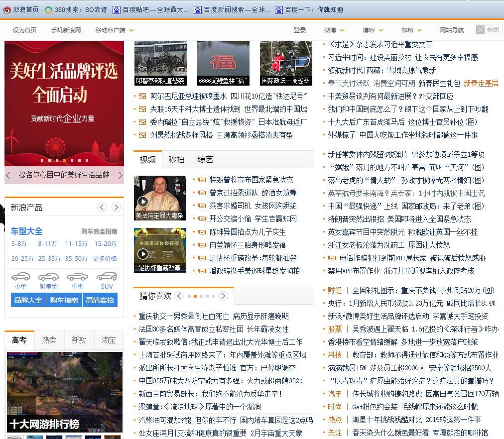
Task: Click image icon beside 委内瑞拉自立总统
Action: click(142, 122)
